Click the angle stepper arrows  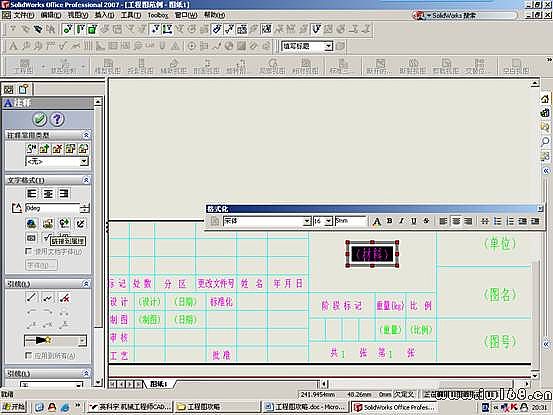85,208
